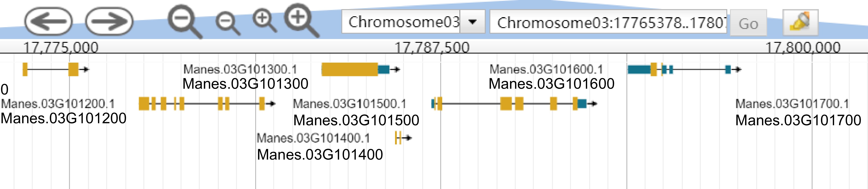Click the large yellow exon of Manes.03G101300.1
The image size is (868, 189).
349,70
